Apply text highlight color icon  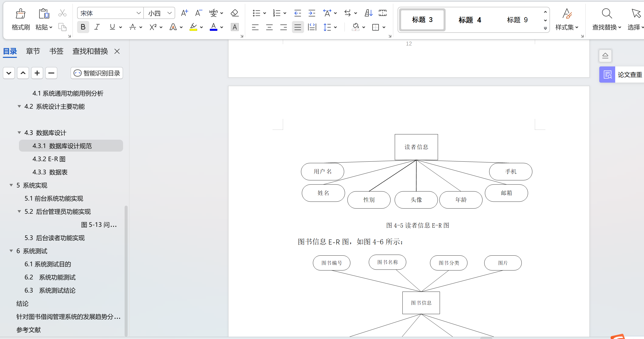pyautogui.click(x=193, y=27)
